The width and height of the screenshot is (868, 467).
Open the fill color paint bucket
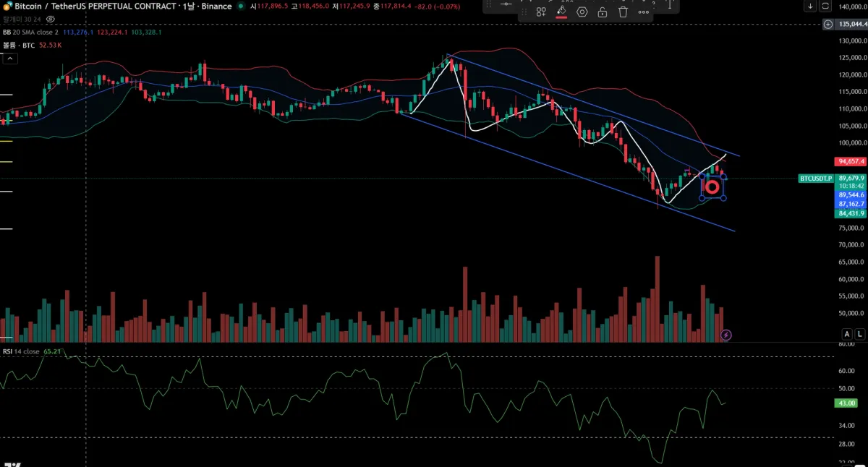pyautogui.click(x=561, y=12)
